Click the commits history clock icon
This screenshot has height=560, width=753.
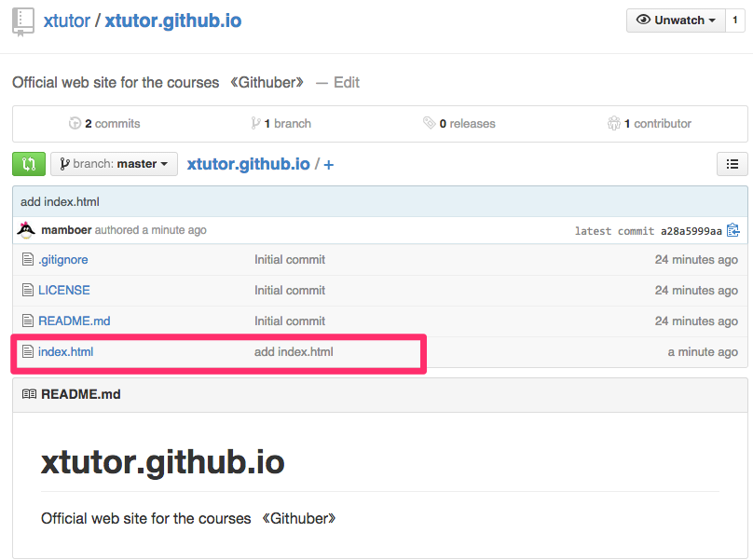pyautogui.click(x=75, y=123)
